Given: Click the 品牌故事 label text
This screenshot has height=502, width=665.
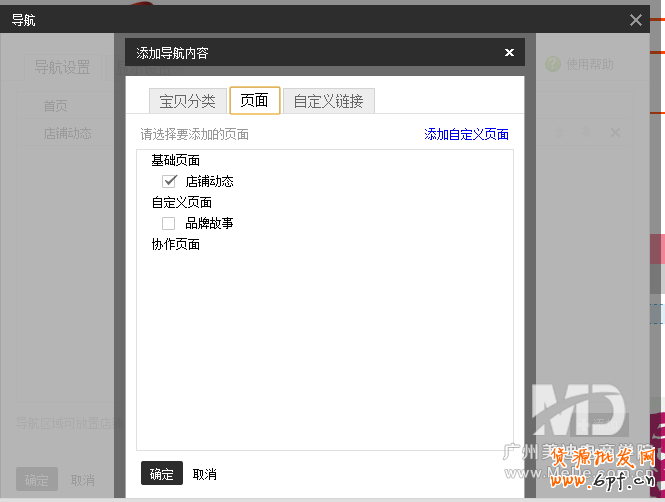Looking at the screenshot, I should click(x=210, y=223).
